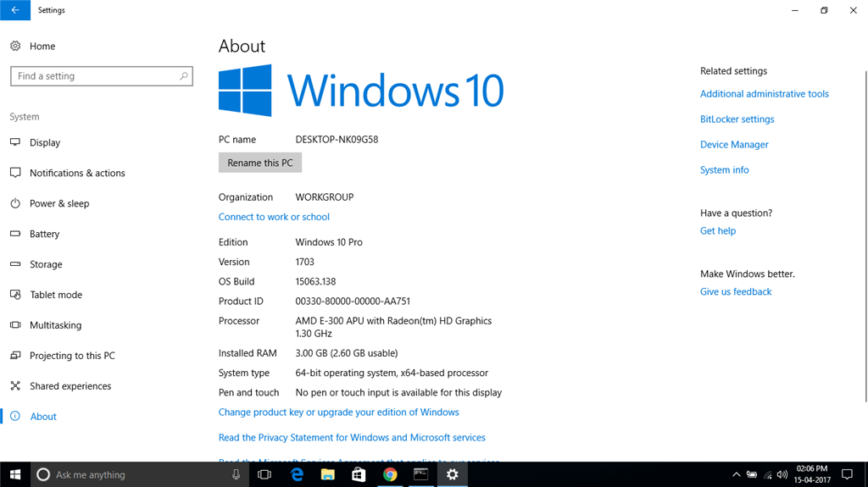Launch Google Chrome from taskbar

pos(390,474)
